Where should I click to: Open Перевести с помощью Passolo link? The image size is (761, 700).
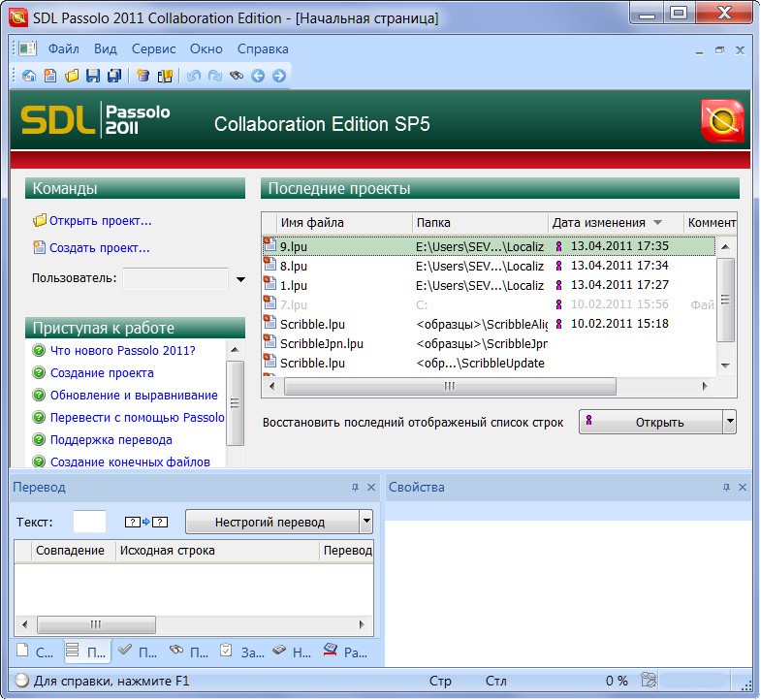pos(138,418)
